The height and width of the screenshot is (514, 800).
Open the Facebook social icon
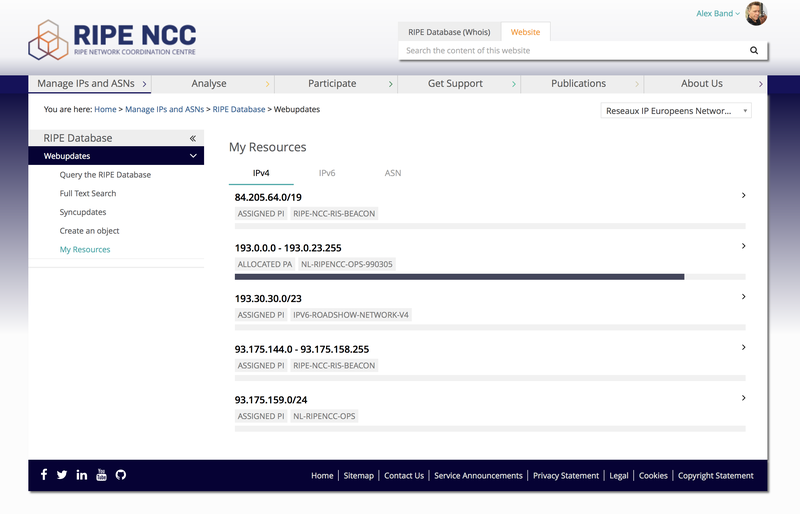tap(44, 475)
